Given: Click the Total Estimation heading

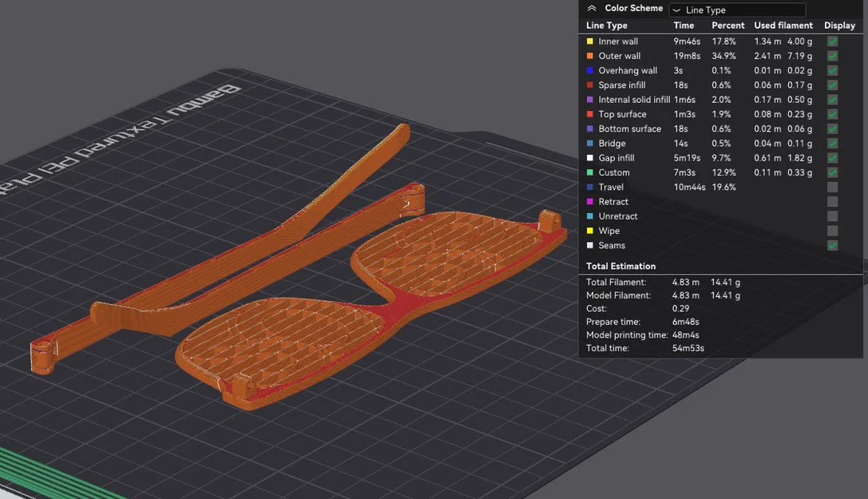Looking at the screenshot, I should [x=620, y=266].
